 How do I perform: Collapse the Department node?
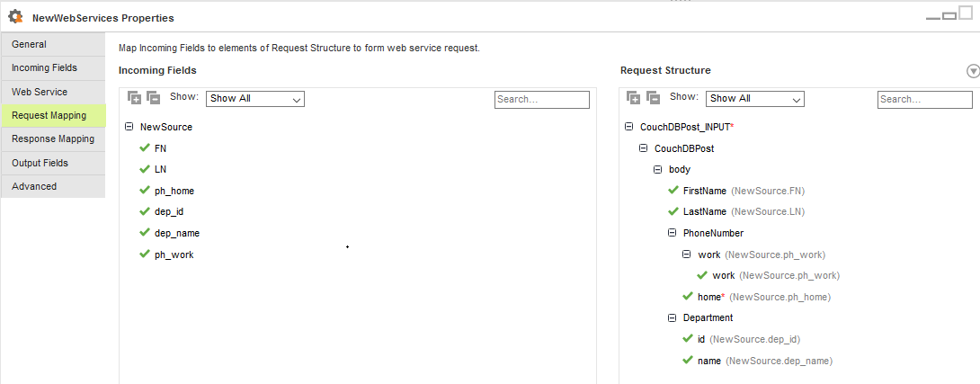pyautogui.click(x=672, y=317)
